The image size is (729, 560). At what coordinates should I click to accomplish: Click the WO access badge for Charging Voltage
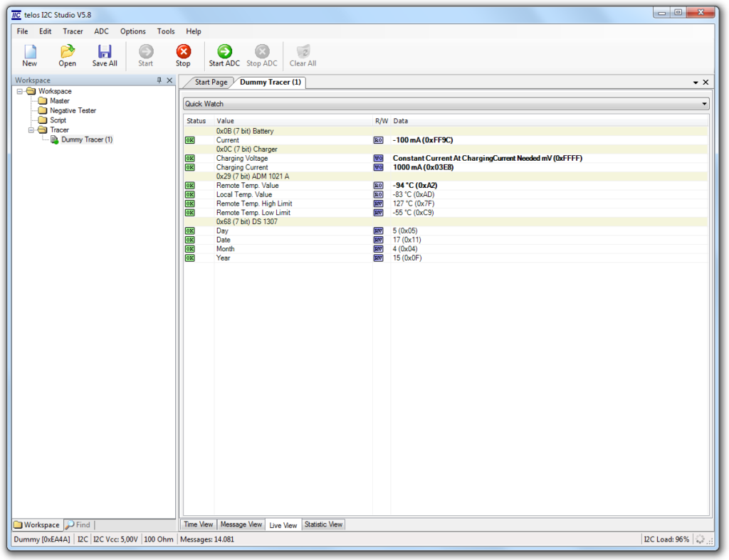378,158
